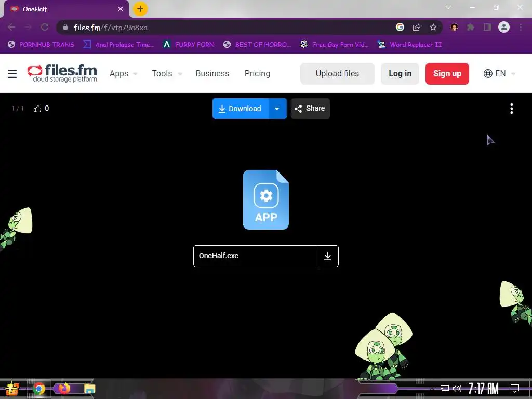Screen dimensions: 532x399
Task: Expand the Apps dropdown menu
Action: 123,74
